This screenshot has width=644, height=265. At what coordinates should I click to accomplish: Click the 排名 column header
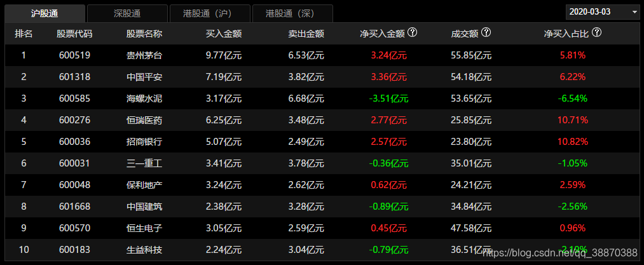tap(24, 34)
